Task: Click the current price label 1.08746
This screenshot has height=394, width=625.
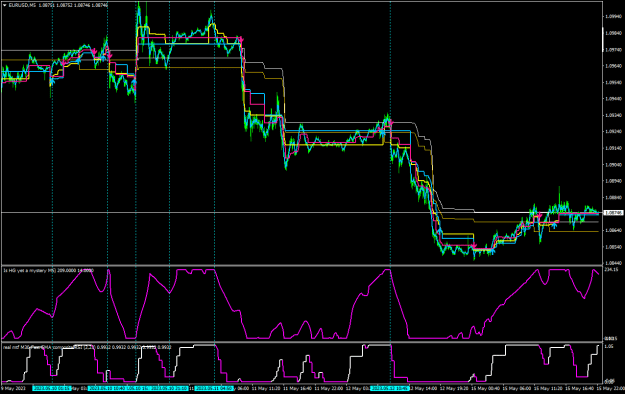Action: [613, 213]
